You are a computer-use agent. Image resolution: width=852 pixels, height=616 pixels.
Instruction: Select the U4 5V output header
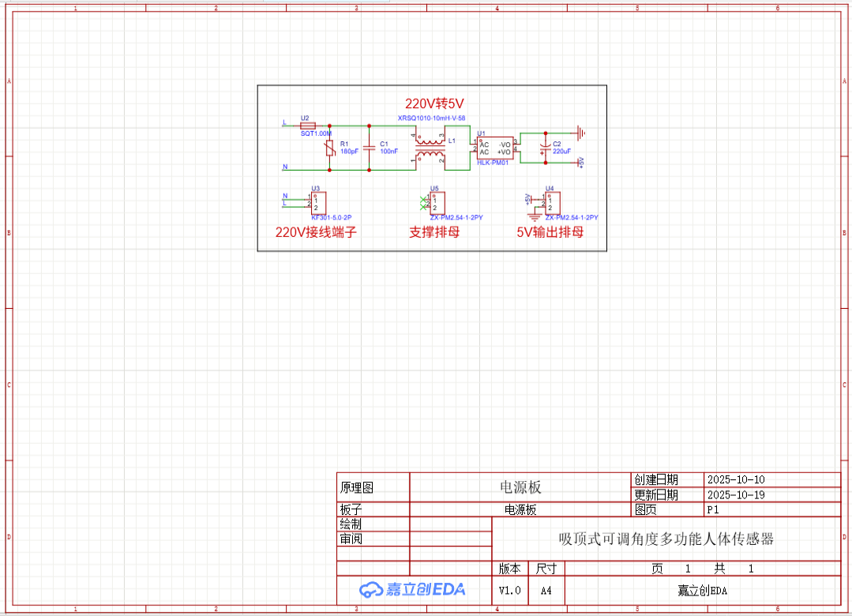[x=552, y=201]
